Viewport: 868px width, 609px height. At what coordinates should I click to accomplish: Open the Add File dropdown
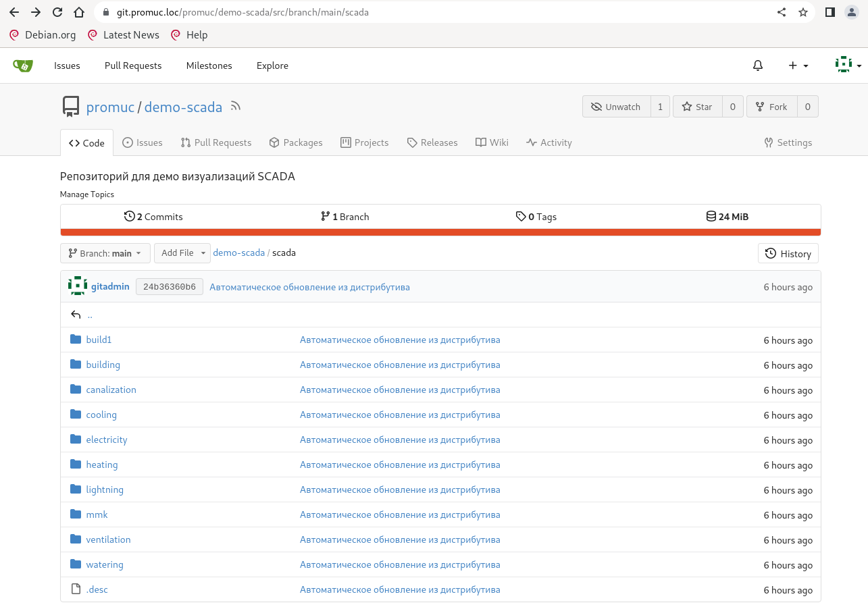pos(182,253)
